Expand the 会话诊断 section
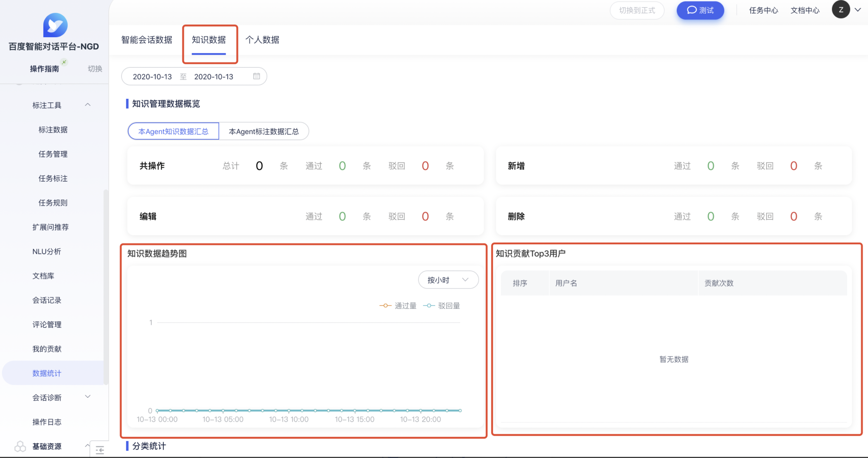Viewport: 868px width, 458px height. pos(88,397)
